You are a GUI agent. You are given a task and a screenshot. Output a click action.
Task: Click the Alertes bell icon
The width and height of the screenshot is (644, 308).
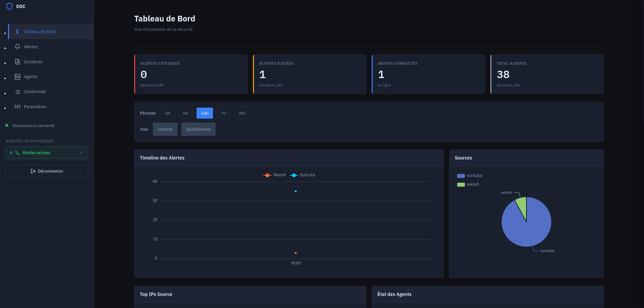click(x=17, y=47)
